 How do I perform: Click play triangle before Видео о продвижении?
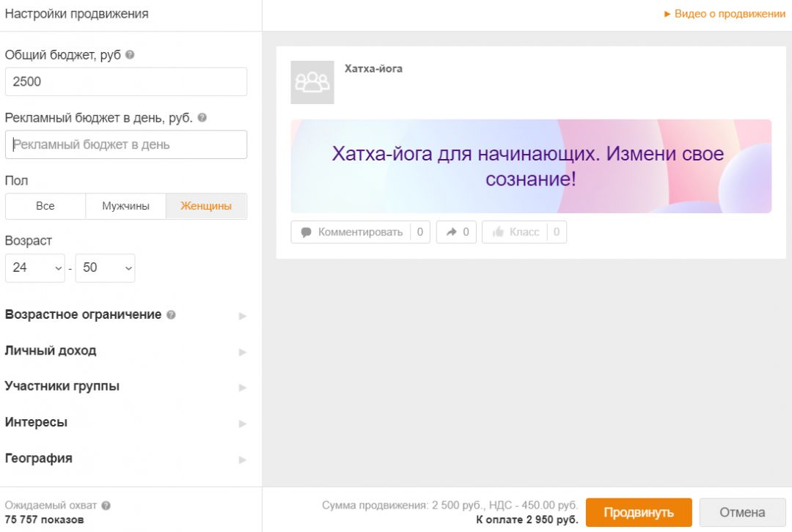pos(667,14)
